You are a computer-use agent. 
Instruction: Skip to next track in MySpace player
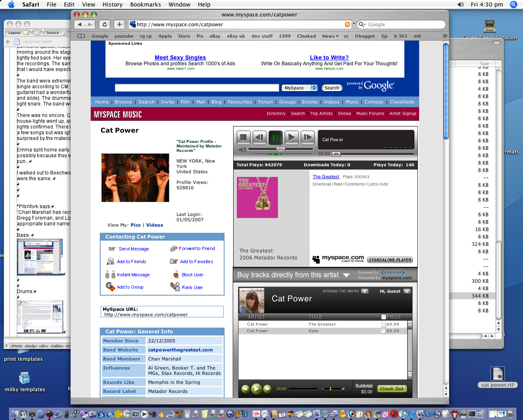pos(307,137)
